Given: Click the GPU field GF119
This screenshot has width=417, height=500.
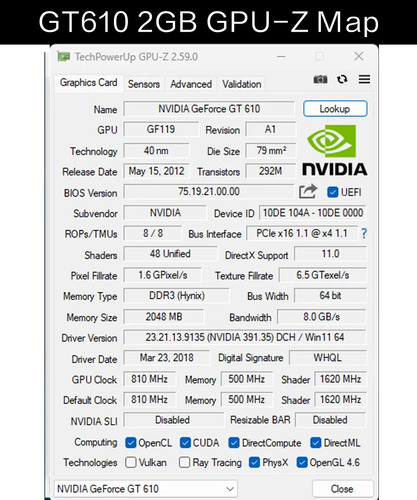Looking at the screenshot, I should [161, 129].
